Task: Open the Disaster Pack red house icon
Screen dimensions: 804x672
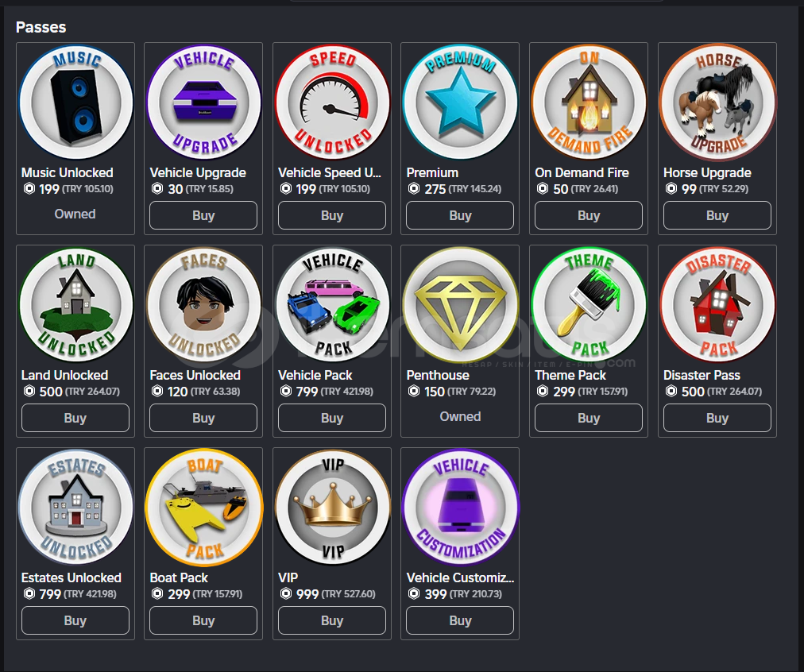Action: pyautogui.click(x=717, y=304)
